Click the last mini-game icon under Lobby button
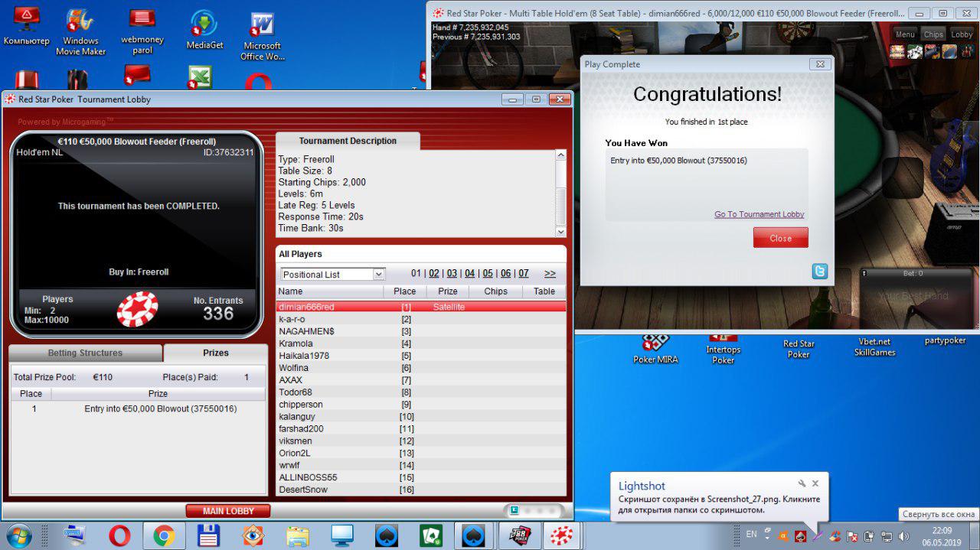 [966, 51]
